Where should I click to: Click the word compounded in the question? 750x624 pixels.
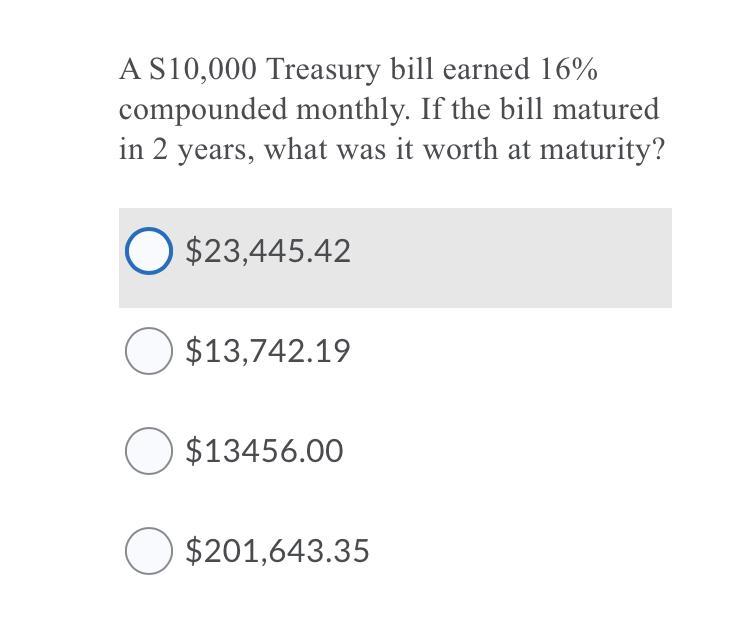[203, 110]
